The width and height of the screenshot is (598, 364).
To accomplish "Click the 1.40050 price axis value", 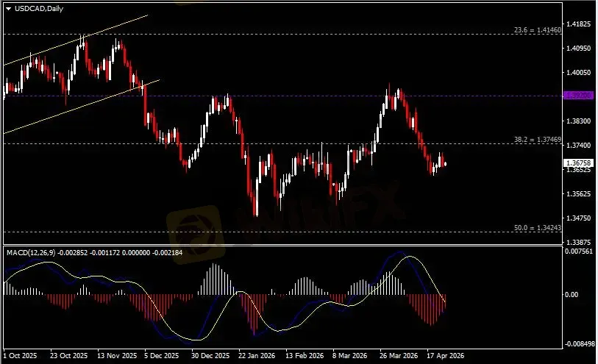I will [579, 72].
